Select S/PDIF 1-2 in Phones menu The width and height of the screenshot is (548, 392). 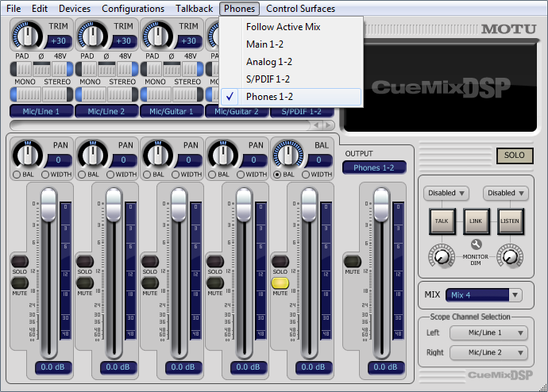291,79
